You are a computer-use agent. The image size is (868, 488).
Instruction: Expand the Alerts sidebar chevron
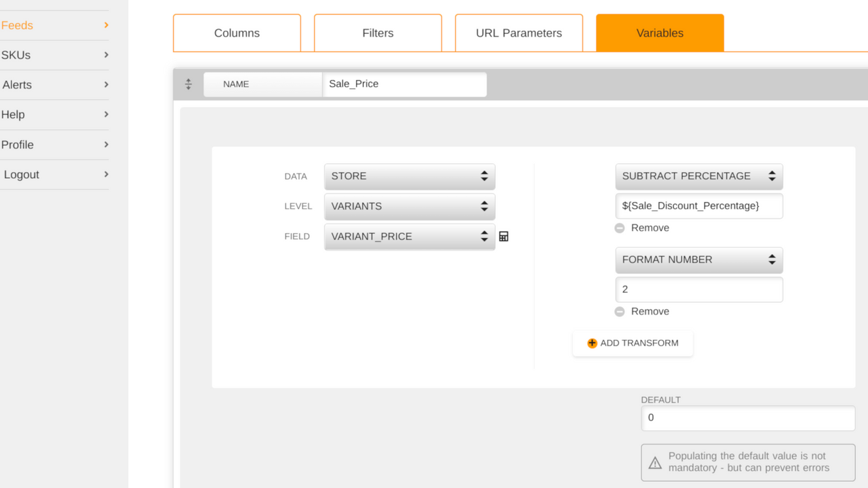pos(106,85)
